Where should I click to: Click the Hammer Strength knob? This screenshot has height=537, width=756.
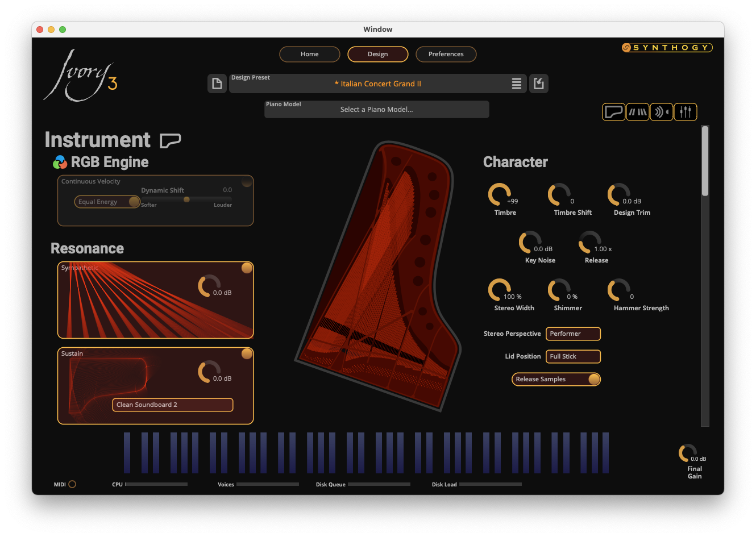[x=618, y=290]
